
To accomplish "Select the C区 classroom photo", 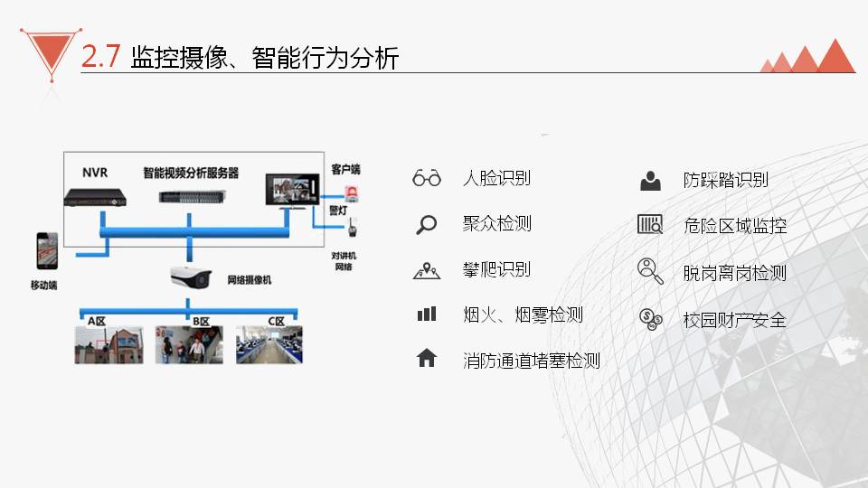I will click(269, 345).
